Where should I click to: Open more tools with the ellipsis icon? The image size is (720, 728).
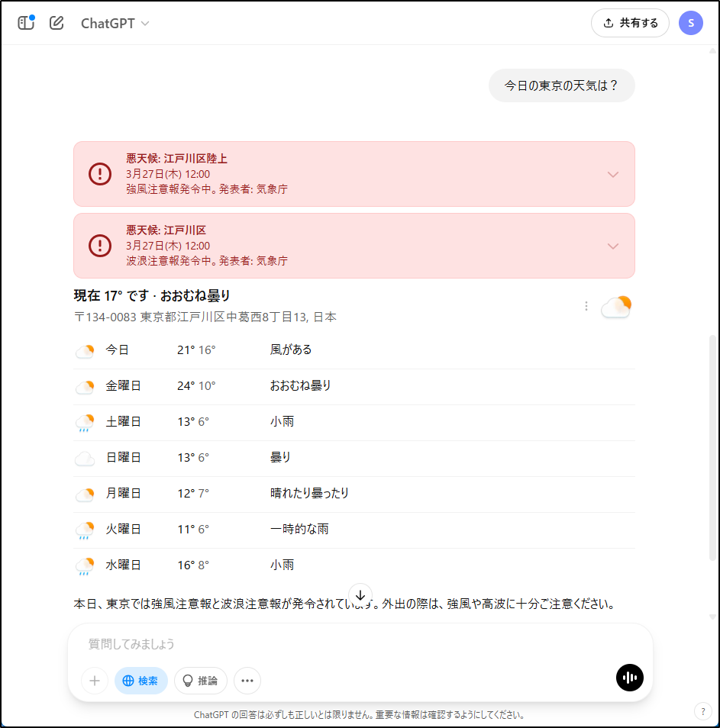click(x=247, y=680)
